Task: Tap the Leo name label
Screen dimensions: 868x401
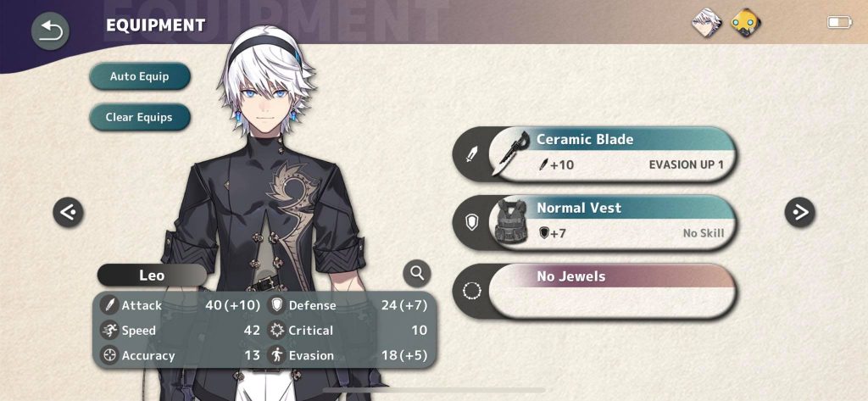Action: 152,276
